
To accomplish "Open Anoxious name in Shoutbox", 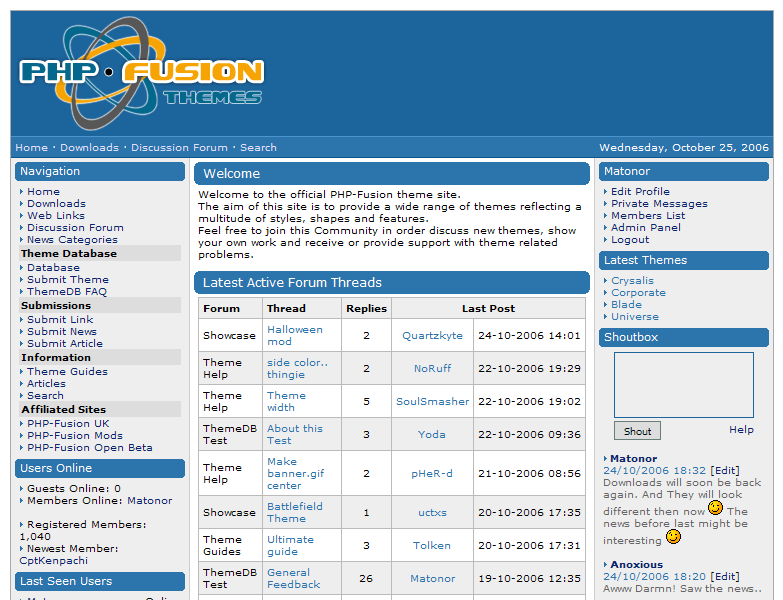I will pyautogui.click(x=637, y=565).
